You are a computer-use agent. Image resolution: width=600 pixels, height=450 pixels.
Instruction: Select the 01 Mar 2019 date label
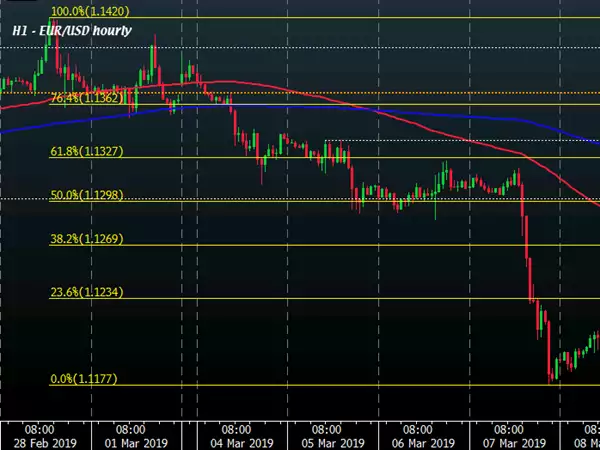point(136,441)
